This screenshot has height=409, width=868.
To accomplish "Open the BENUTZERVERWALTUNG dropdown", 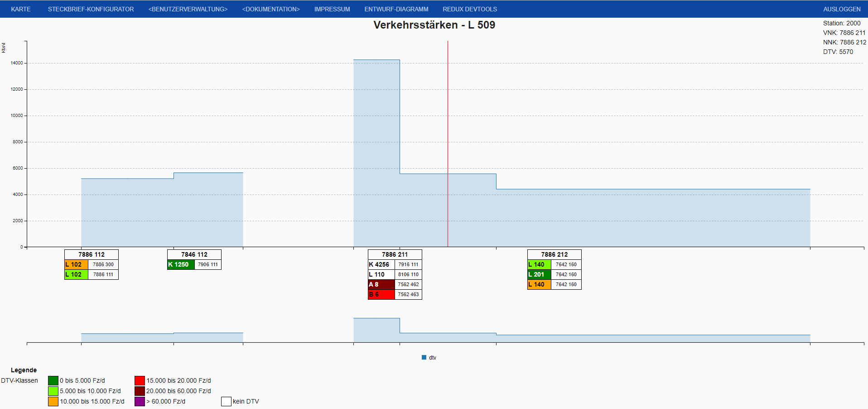I will coord(187,9).
